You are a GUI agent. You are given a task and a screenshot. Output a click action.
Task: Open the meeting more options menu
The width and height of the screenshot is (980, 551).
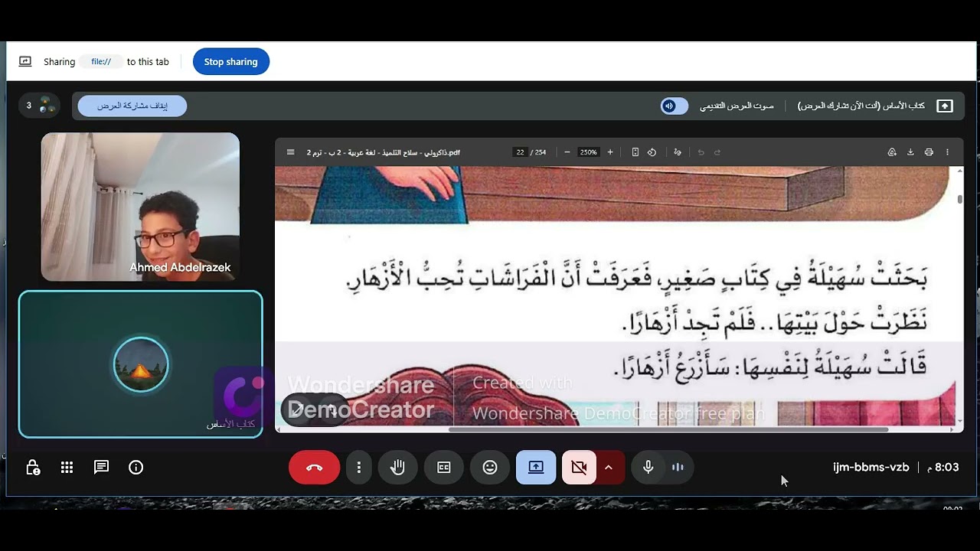point(358,468)
